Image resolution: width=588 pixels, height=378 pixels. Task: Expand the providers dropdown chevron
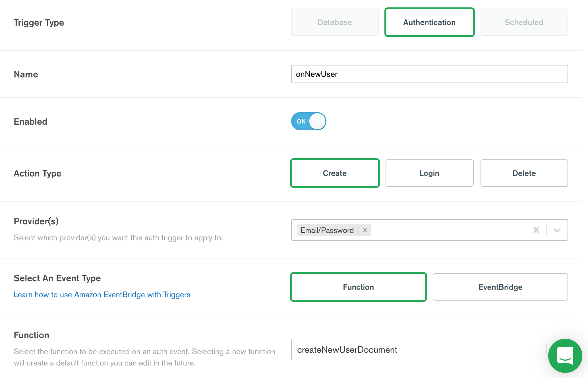557,230
